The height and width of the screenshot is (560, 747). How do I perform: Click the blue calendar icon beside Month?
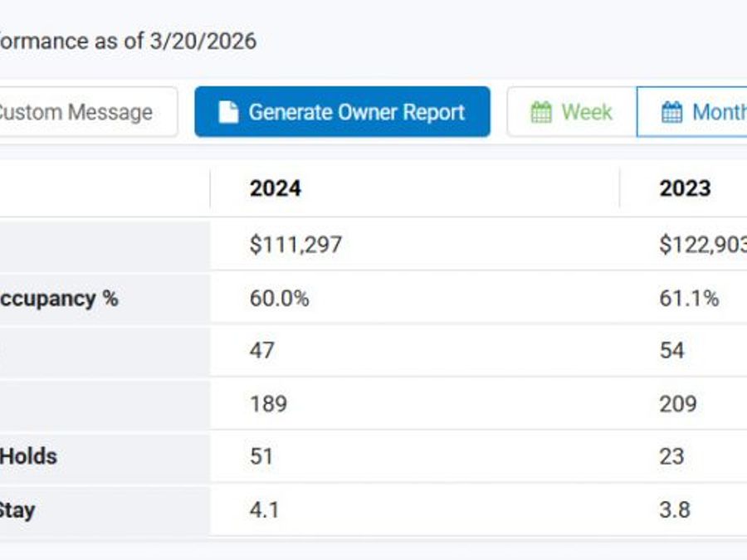point(672,112)
